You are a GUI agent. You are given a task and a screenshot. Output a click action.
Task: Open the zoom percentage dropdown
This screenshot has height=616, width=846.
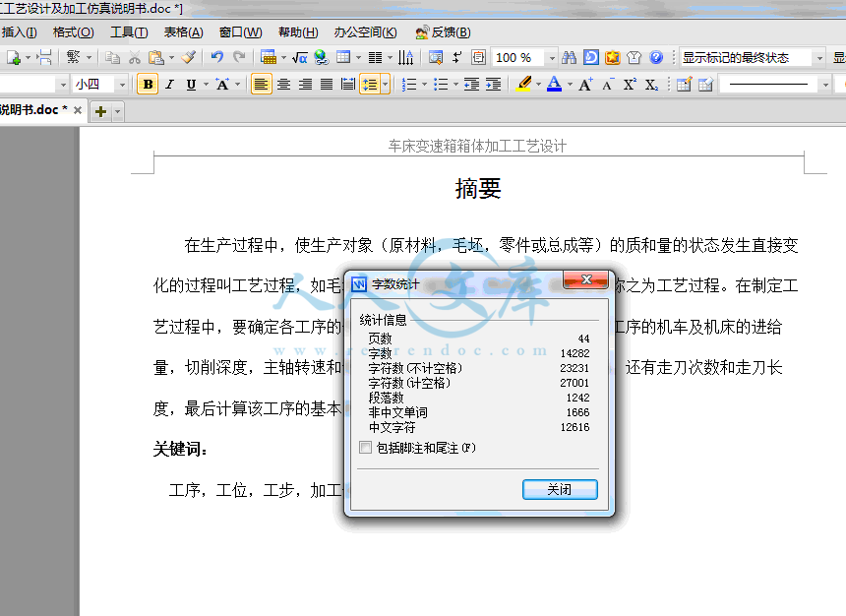pyautogui.click(x=552, y=57)
